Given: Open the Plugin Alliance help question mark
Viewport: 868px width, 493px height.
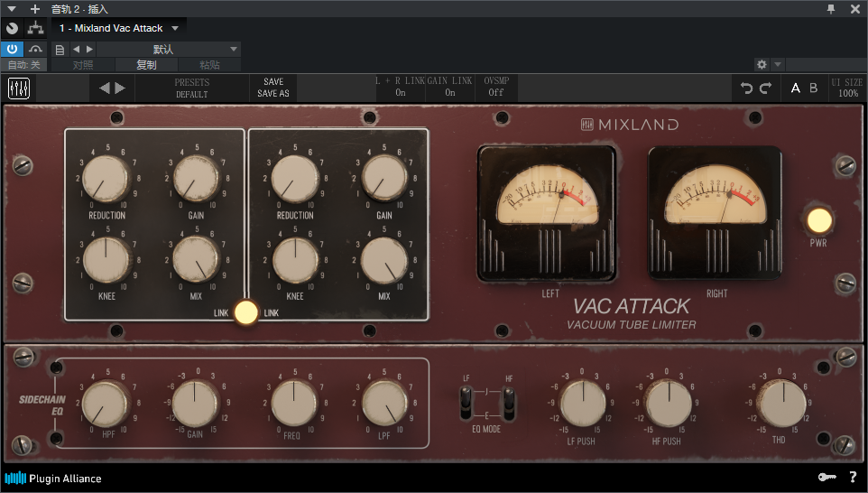Looking at the screenshot, I should tap(853, 477).
